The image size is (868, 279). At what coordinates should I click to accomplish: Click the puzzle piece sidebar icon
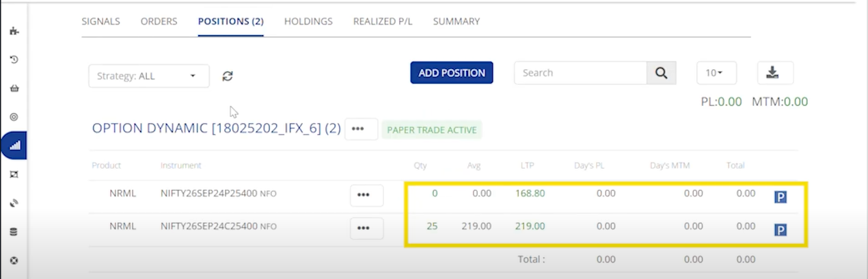pos(14,31)
